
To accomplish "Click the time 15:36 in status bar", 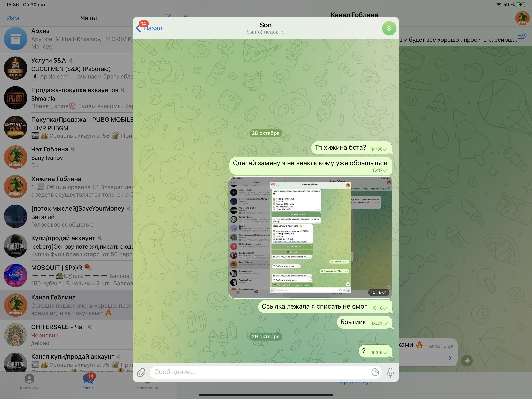I will tap(12, 4).
